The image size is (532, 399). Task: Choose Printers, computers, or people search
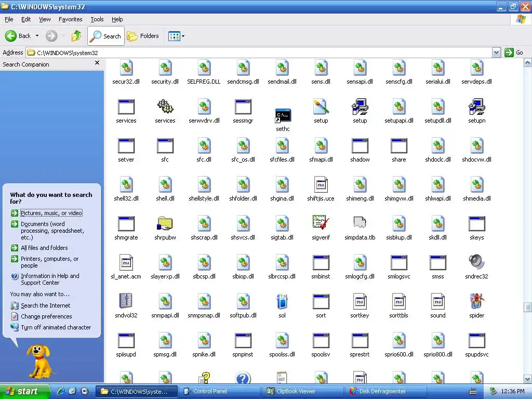pos(49,262)
